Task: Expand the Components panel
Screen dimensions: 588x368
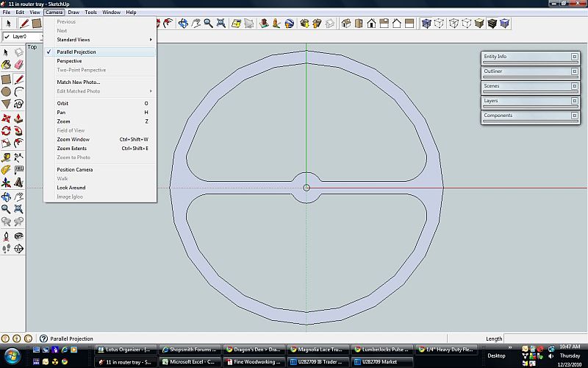Action: pyautogui.click(x=575, y=116)
